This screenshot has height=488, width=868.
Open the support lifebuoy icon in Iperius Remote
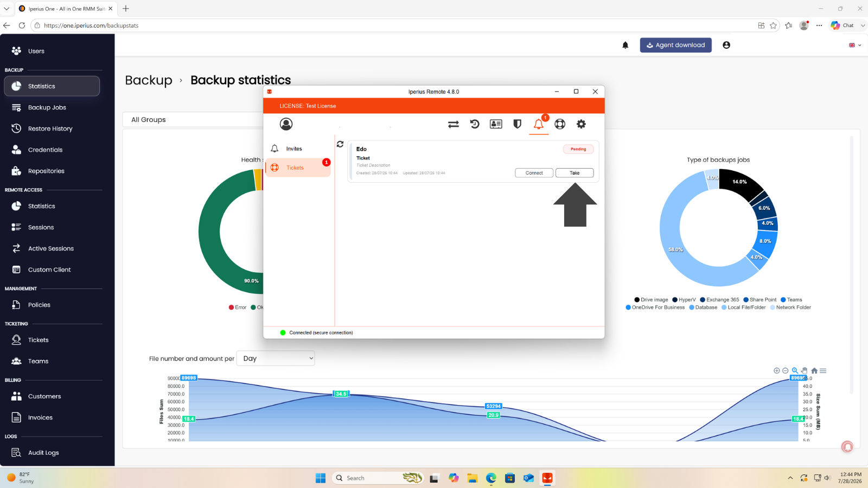click(x=560, y=124)
